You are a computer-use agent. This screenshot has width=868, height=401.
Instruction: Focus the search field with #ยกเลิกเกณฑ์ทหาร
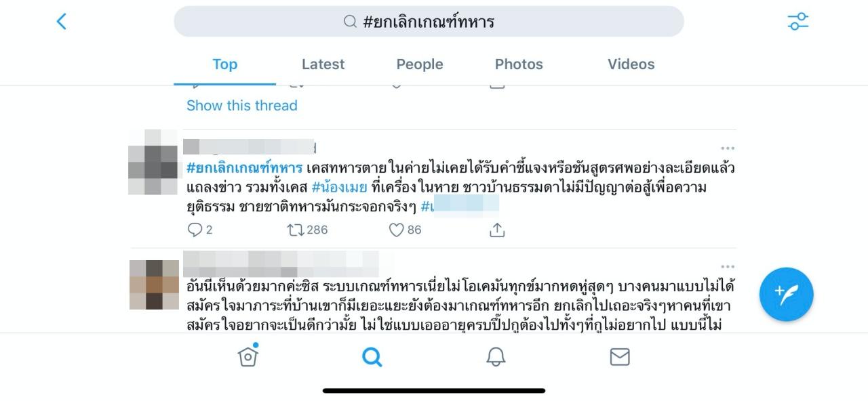click(429, 22)
